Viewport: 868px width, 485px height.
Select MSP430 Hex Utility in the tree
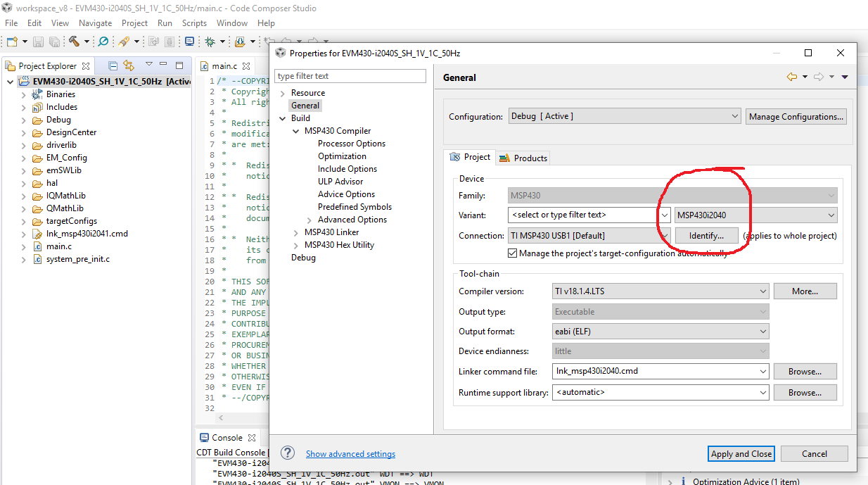point(339,245)
